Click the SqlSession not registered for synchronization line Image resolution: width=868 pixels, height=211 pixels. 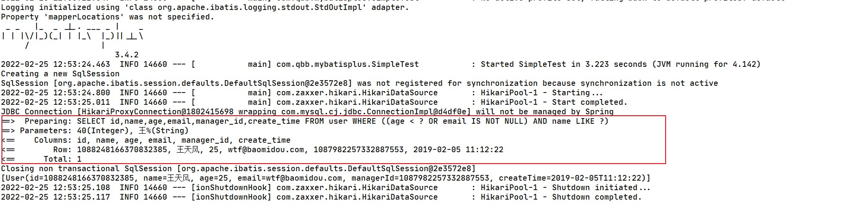click(359, 83)
